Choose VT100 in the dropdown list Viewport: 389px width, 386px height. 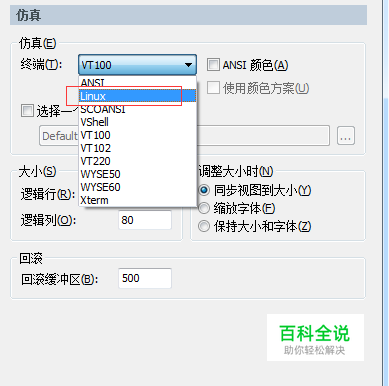click(x=137, y=135)
